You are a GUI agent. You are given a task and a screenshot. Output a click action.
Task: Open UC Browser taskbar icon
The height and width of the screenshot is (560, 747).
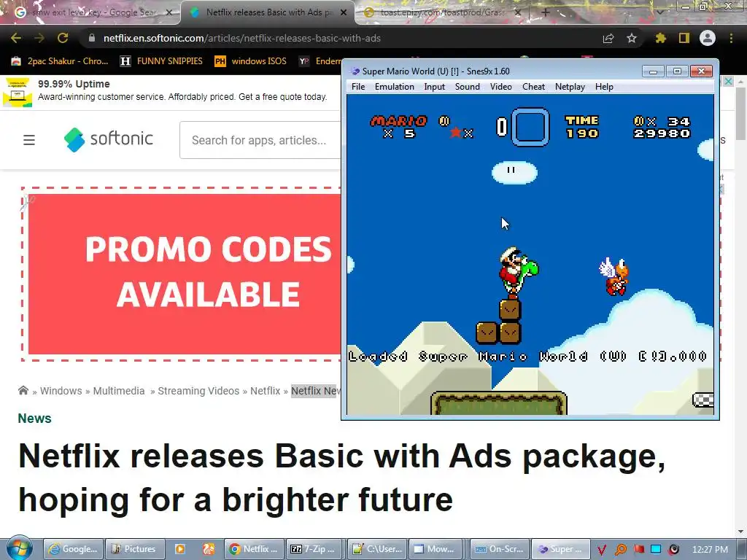209,549
